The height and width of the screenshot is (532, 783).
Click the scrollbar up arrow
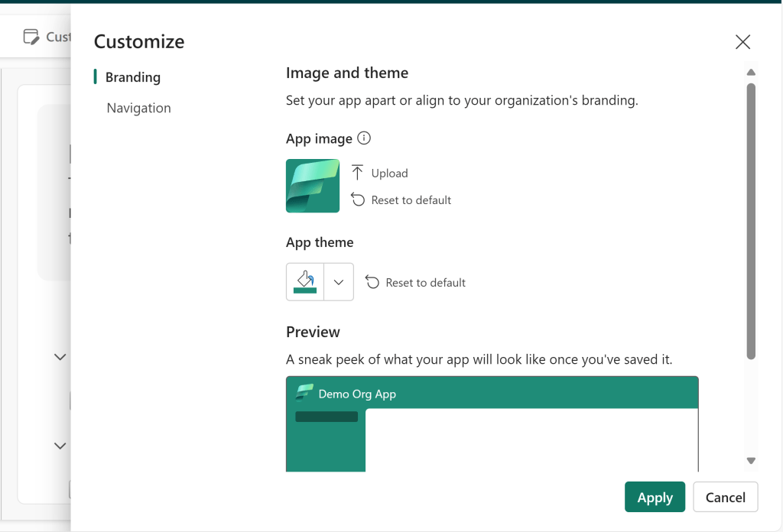coord(751,73)
